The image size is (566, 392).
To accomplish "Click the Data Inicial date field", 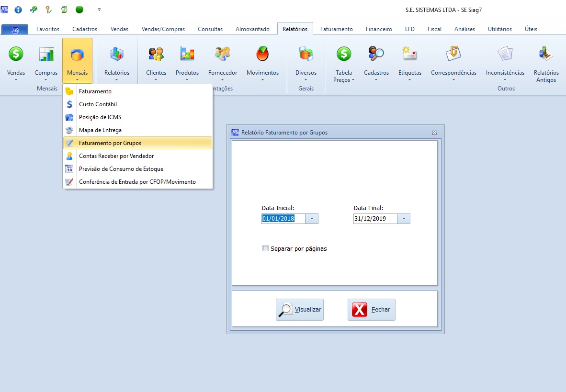I will click(283, 219).
